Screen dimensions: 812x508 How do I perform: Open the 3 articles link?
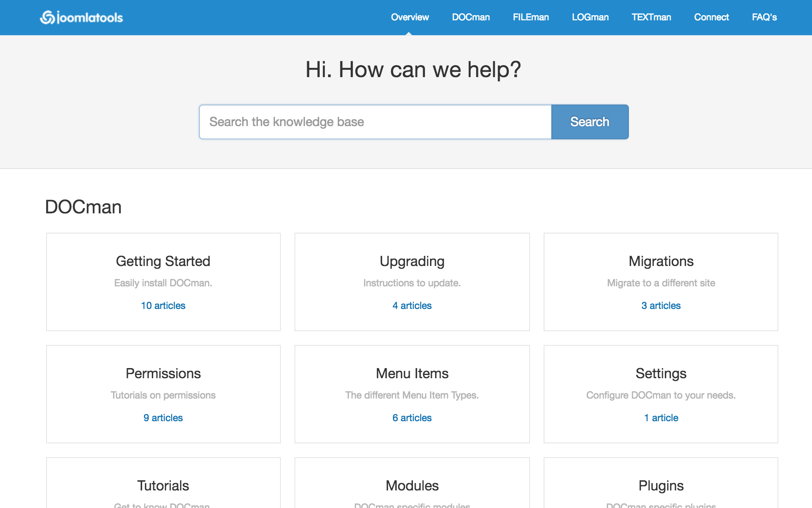[x=661, y=306]
